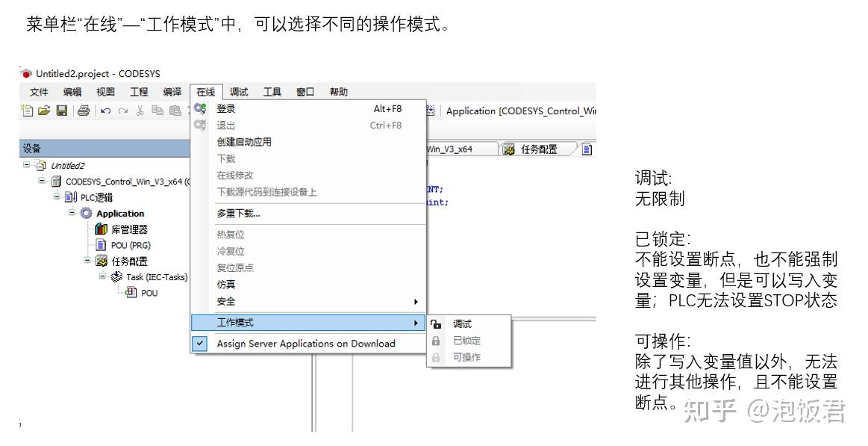Click the Copy toolbar icon
This screenshot has width=868, height=446.
[x=157, y=111]
